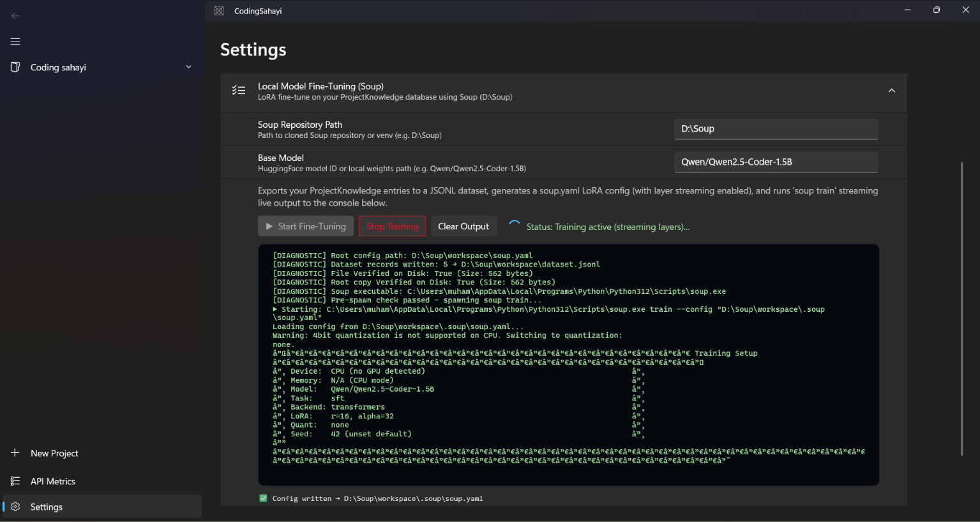
Task: Minimize the CodingSahayi window
Action: tap(907, 10)
